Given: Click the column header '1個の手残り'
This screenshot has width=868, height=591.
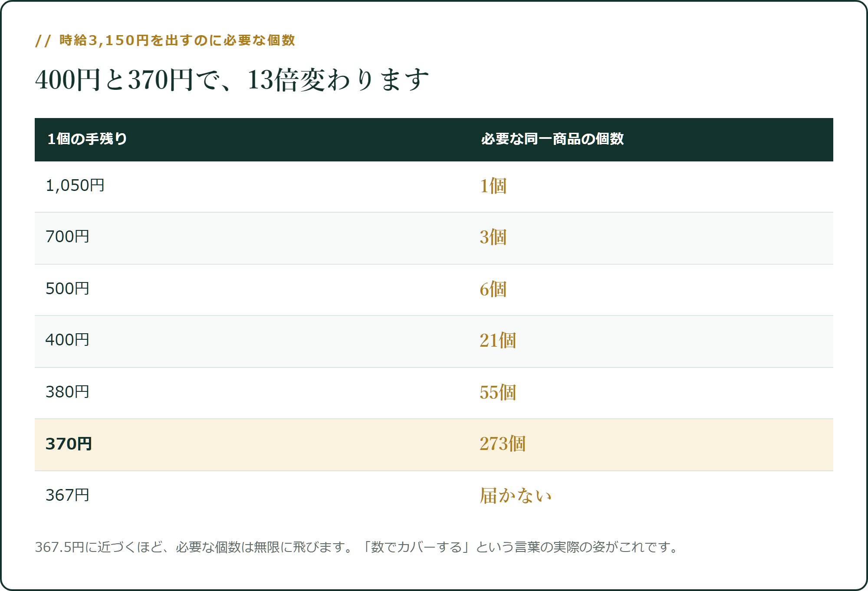Looking at the screenshot, I should point(87,139).
